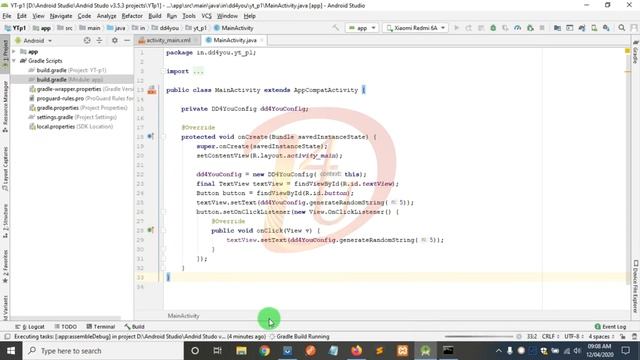Open the Event Log
The width and height of the screenshot is (640, 360).
click(x=610, y=327)
